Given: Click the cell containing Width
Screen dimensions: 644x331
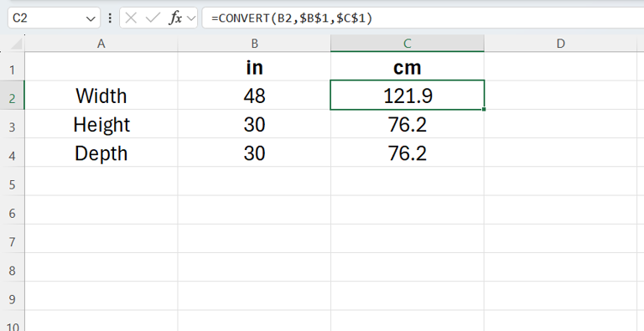Looking at the screenshot, I should coord(101,96).
